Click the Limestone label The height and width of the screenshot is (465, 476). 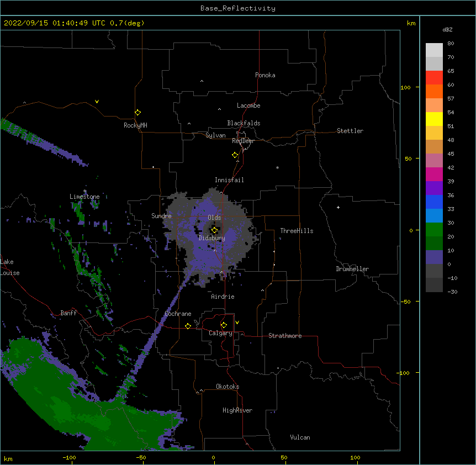(84, 197)
